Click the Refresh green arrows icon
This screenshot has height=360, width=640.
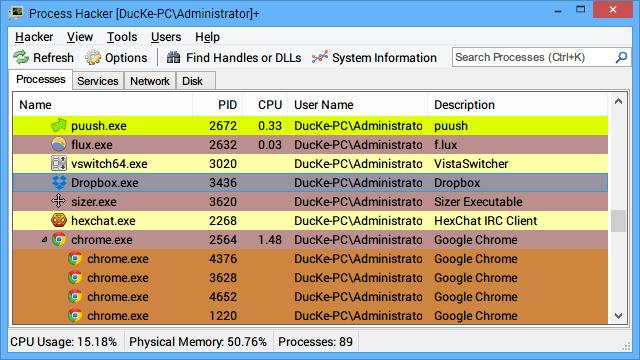coord(21,58)
